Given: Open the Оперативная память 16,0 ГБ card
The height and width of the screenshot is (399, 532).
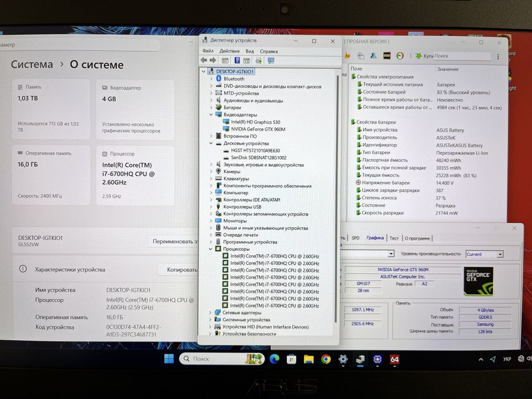Looking at the screenshot, I should pyautogui.click(x=51, y=176).
